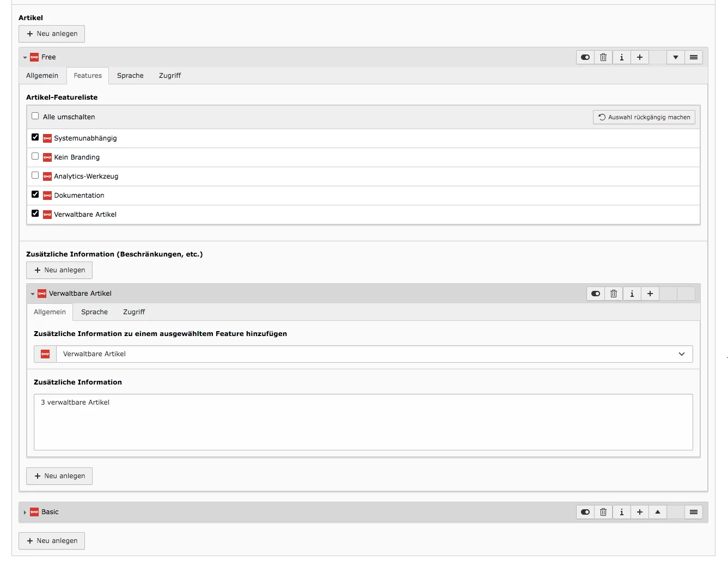Screen dimensions: 728x561
Task: Open info popup for the Free record
Action: (x=621, y=57)
